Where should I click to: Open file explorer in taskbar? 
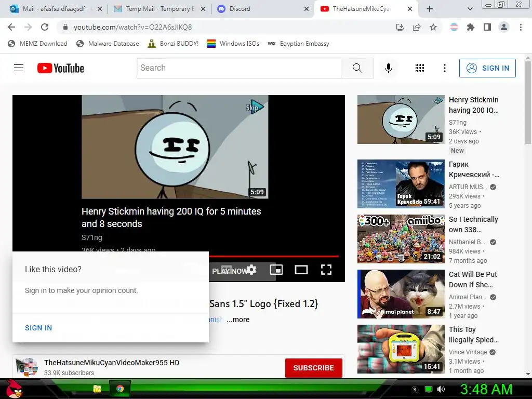tap(97, 389)
